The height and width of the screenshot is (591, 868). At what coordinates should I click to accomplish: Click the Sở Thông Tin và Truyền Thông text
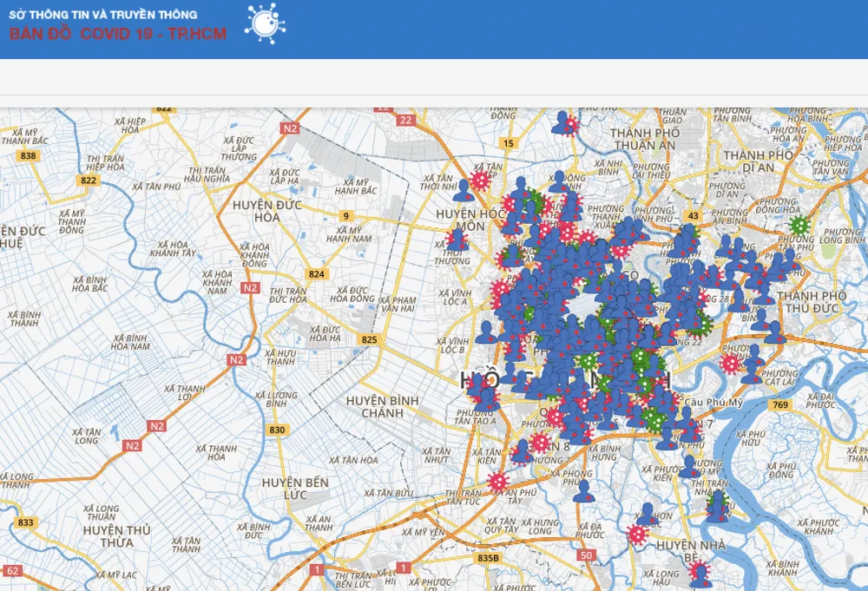pyautogui.click(x=102, y=15)
